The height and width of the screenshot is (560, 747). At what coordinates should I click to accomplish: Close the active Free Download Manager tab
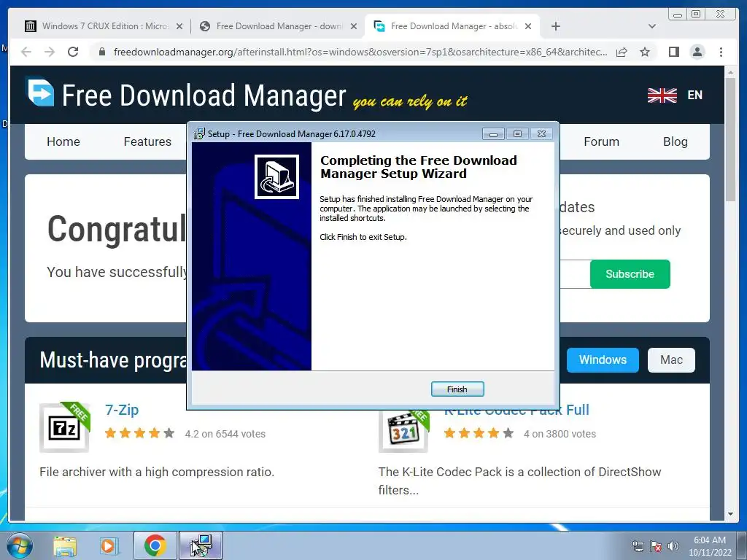coord(528,26)
